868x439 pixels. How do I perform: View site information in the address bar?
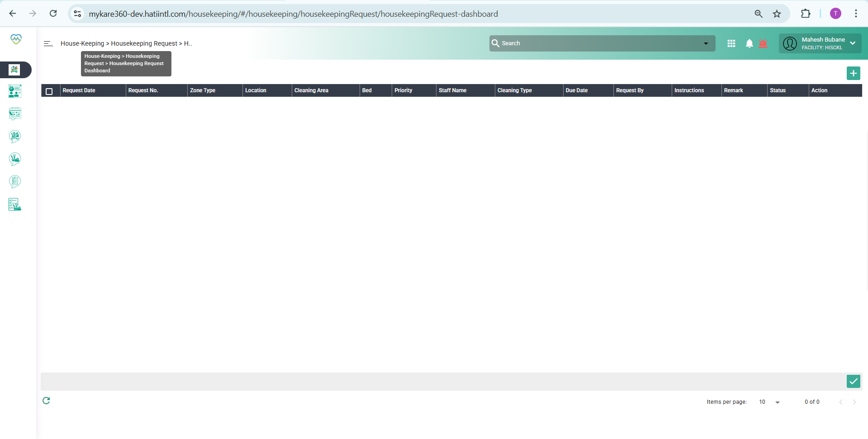[77, 14]
